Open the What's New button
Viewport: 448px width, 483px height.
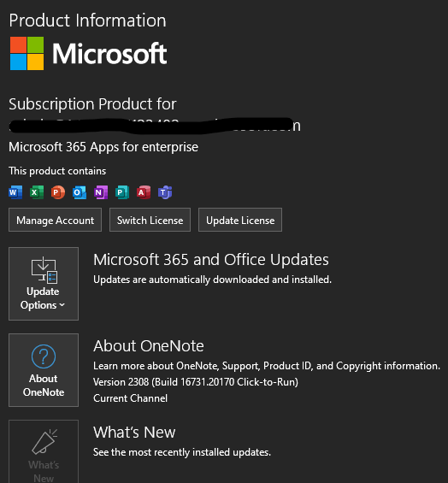click(44, 451)
